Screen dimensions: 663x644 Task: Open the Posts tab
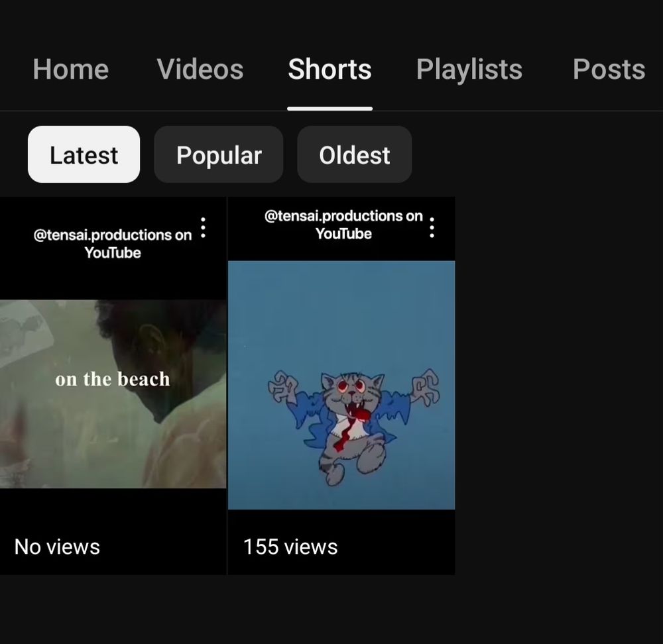click(609, 70)
